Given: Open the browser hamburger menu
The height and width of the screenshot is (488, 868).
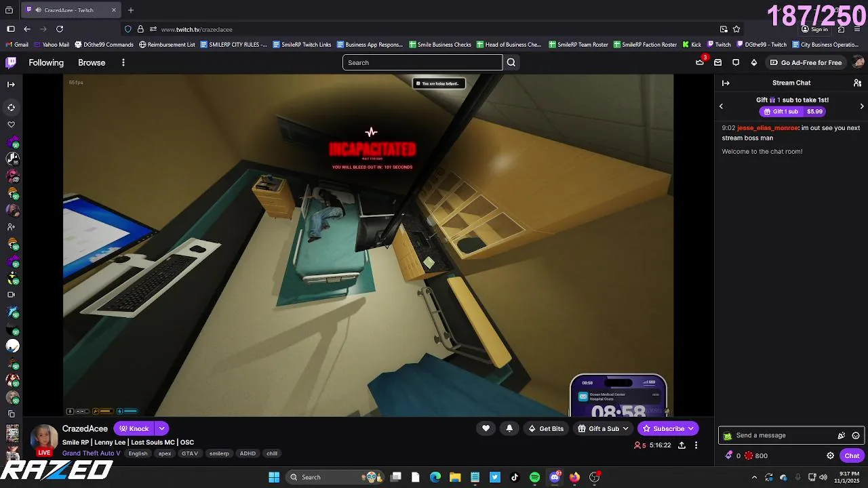Looking at the screenshot, I should (x=858, y=29).
